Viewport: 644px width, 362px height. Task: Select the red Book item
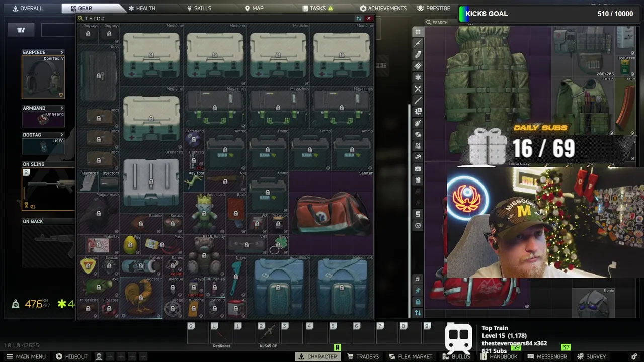236,213
